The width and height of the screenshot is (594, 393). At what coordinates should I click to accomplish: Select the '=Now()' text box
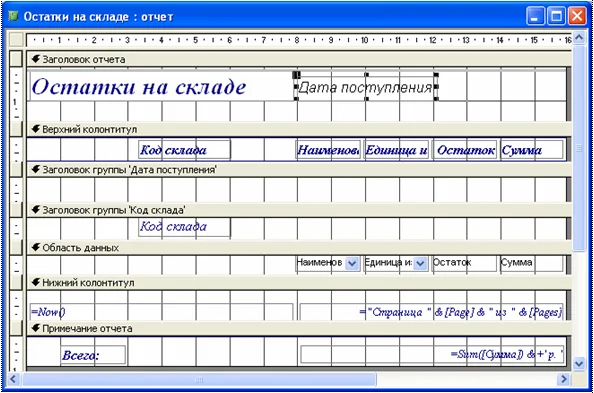click(x=162, y=312)
